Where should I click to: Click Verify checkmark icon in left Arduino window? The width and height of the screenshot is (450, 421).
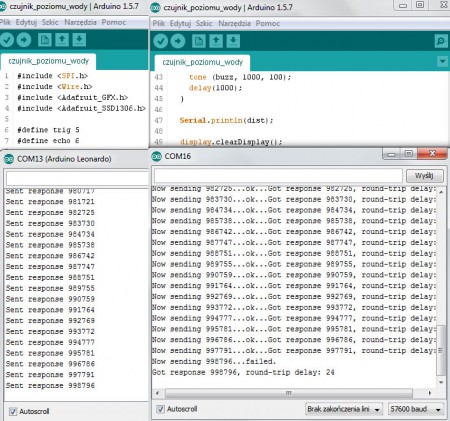pos(7,40)
